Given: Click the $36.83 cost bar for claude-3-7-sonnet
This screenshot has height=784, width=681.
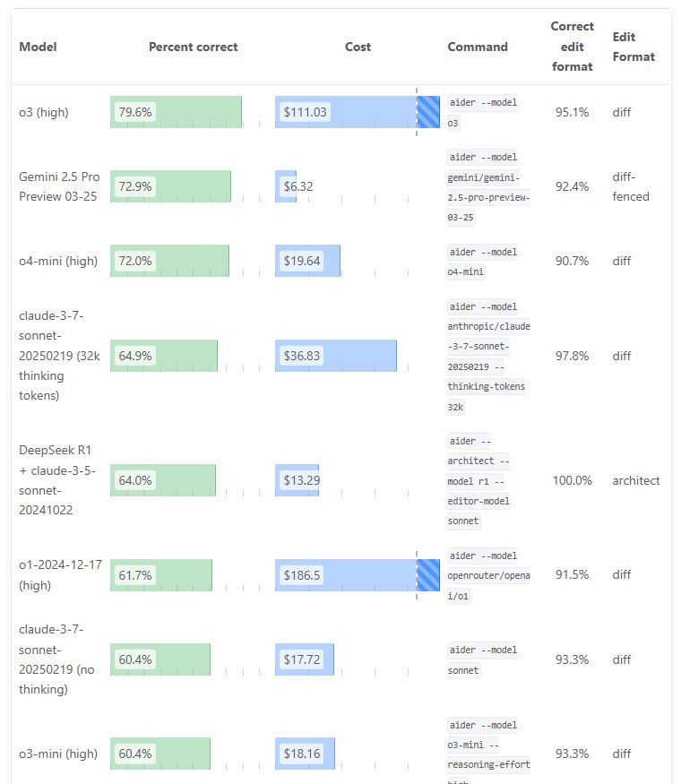Looking at the screenshot, I should [x=335, y=356].
